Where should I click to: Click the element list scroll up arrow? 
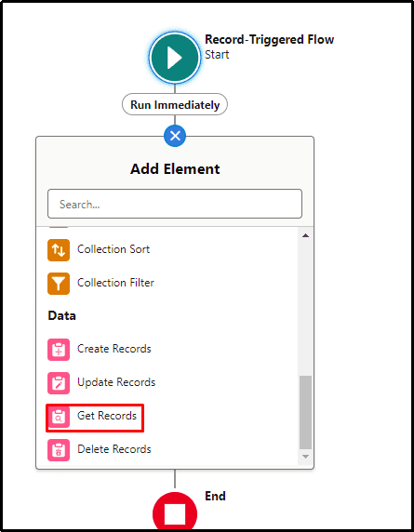click(305, 235)
